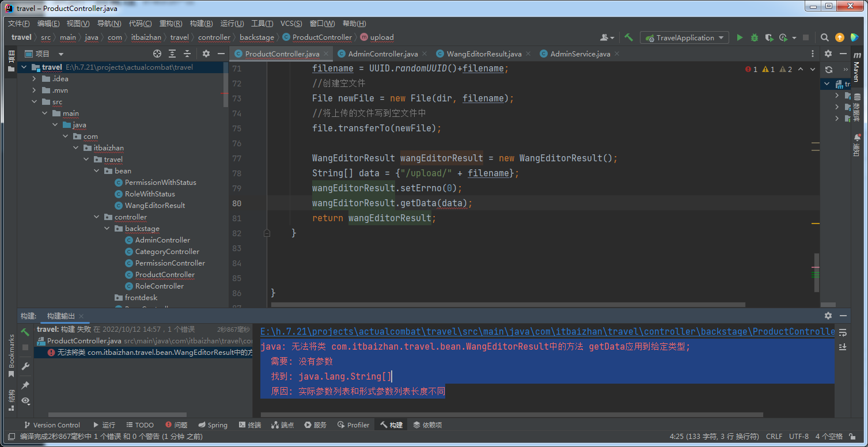
Task: Toggle soft-wrap in build output
Action: pos(843,332)
